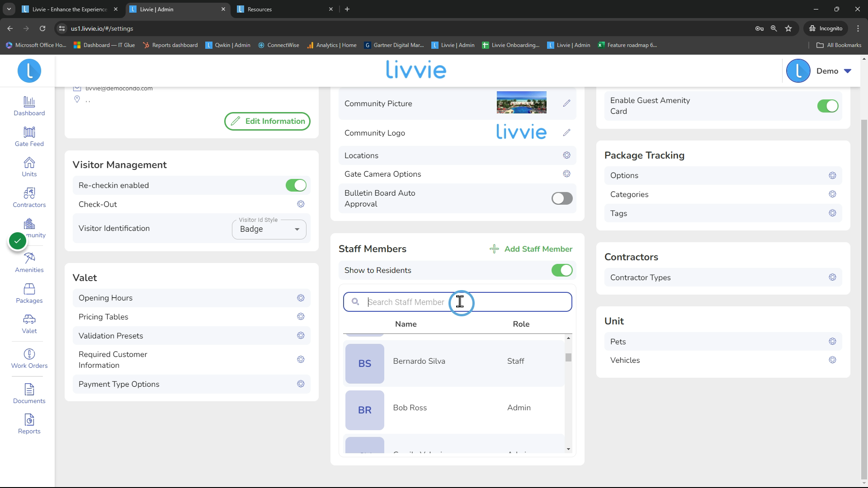Viewport: 868px width, 488px height.
Task: Open Documents in the sidebar
Action: click(29, 394)
